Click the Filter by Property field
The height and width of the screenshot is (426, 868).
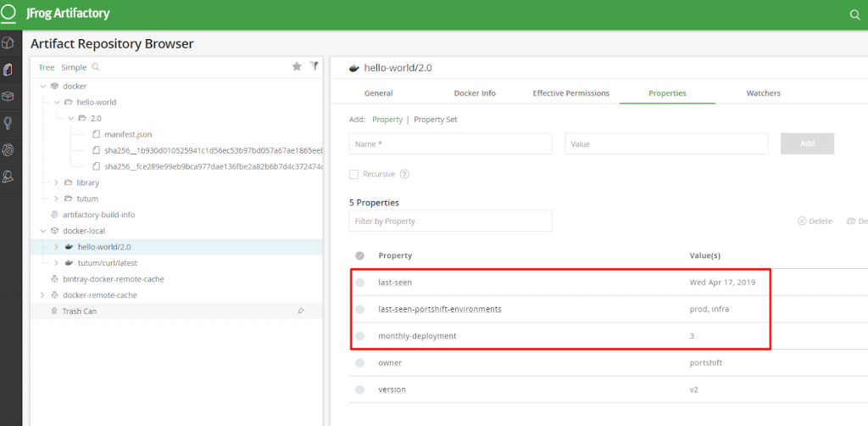pyautogui.click(x=450, y=221)
